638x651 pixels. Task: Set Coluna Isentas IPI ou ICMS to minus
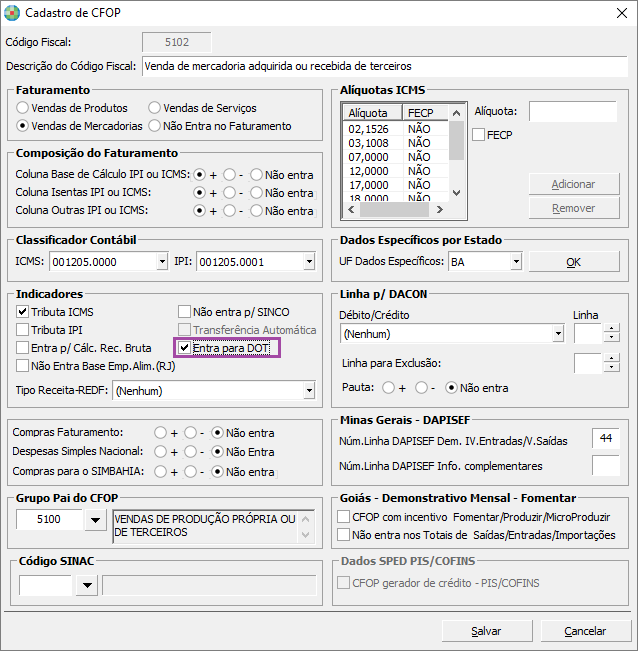pos(229,193)
